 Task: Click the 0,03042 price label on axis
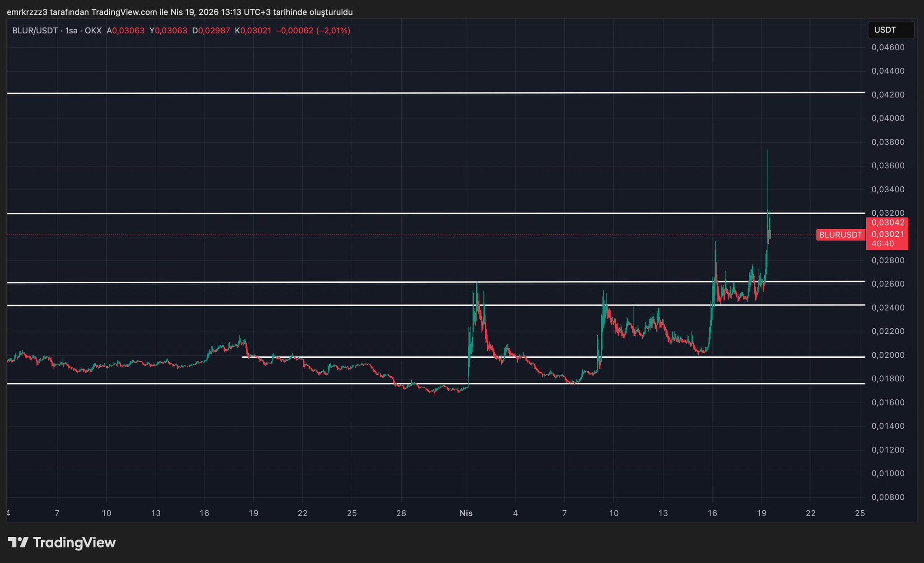887,223
